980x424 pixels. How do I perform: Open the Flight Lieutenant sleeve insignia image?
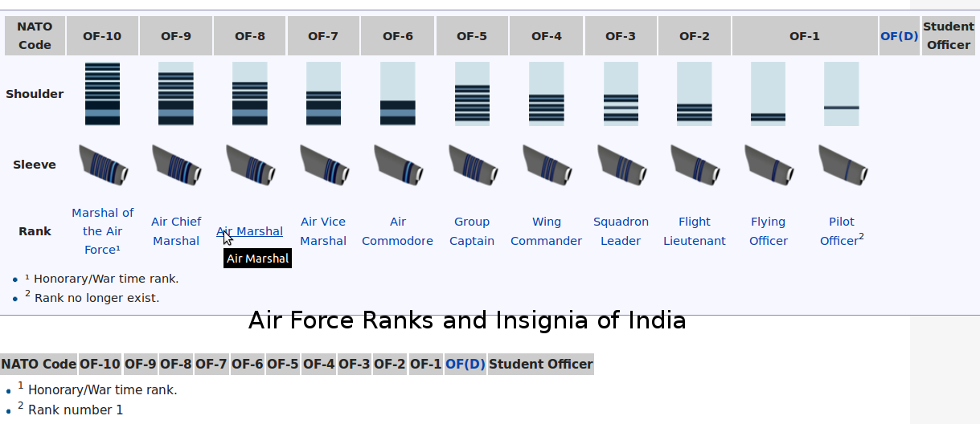[695, 165]
